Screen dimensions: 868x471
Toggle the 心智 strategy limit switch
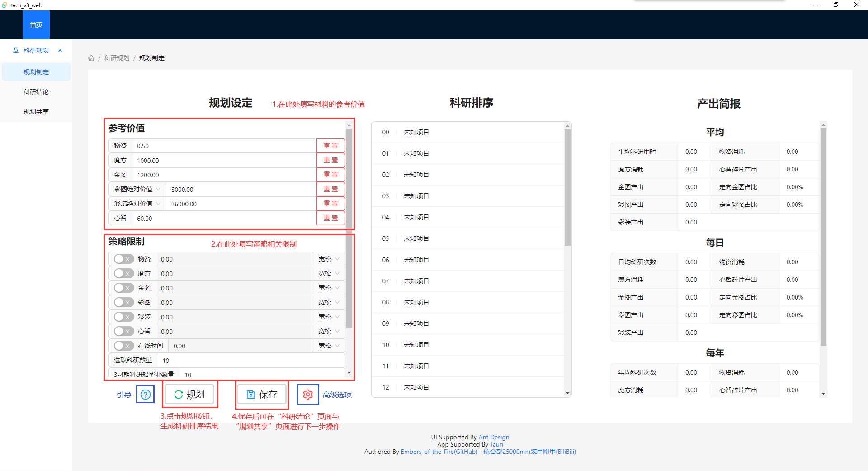[123, 331]
